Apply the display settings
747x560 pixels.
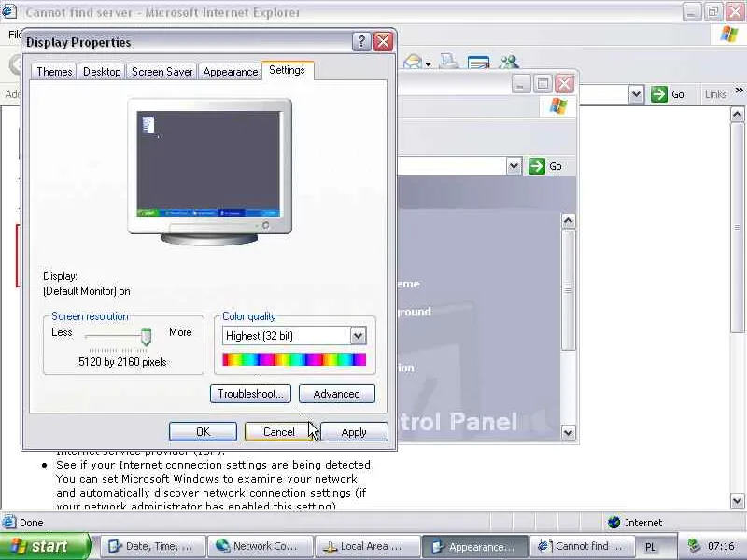354,432
